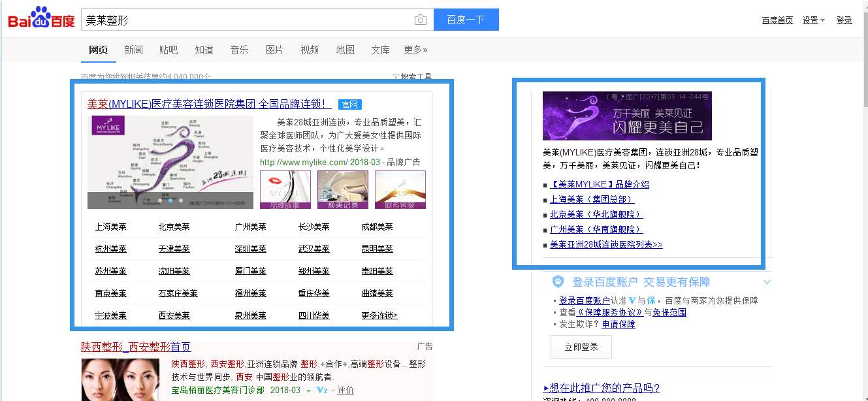
Task: Switch to the 图片 tab
Action: [274, 50]
